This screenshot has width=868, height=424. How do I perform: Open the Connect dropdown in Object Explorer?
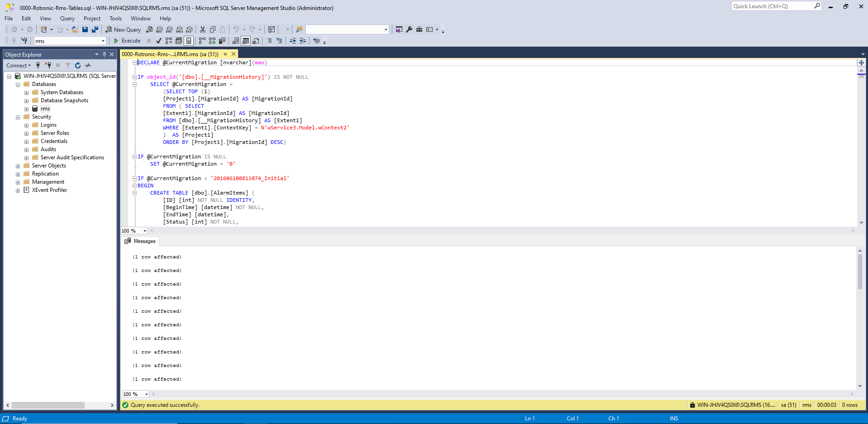coord(19,66)
